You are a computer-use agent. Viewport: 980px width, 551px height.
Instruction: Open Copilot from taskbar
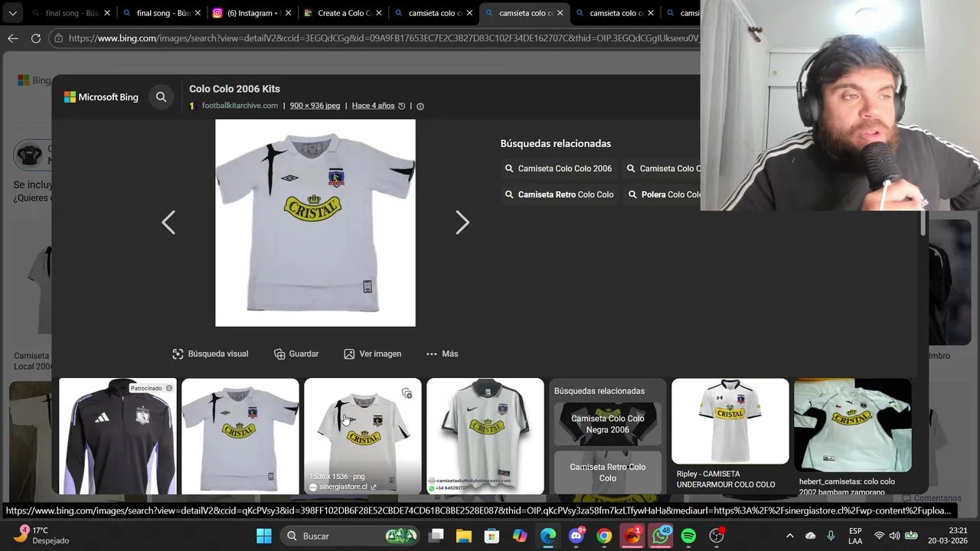pyautogui.click(x=520, y=536)
